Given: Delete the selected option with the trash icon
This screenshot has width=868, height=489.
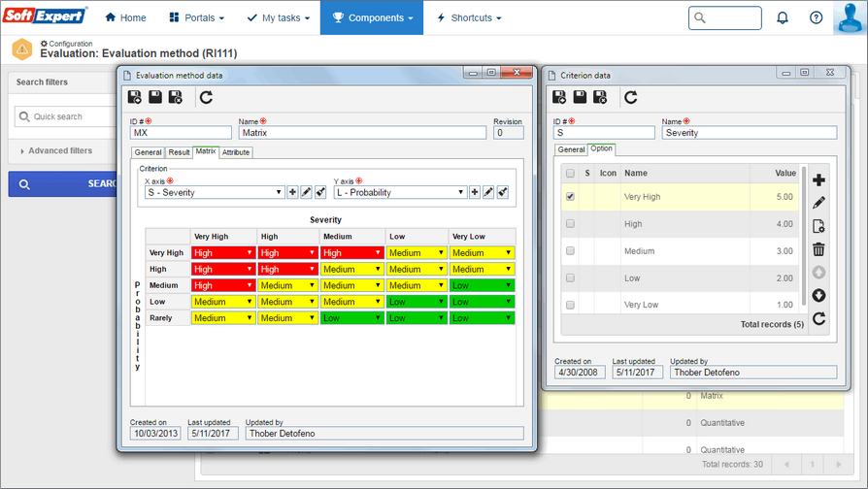Looking at the screenshot, I should pyautogui.click(x=818, y=249).
